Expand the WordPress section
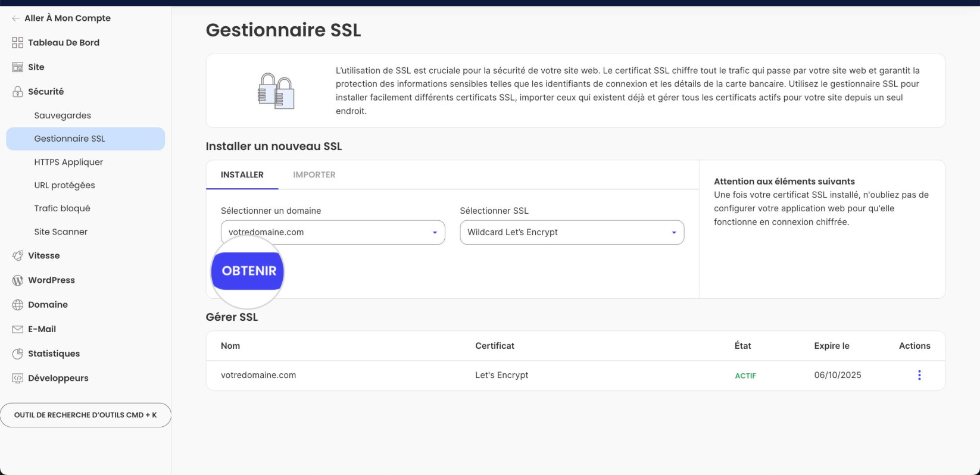This screenshot has width=980, height=475. [x=51, y=280]
